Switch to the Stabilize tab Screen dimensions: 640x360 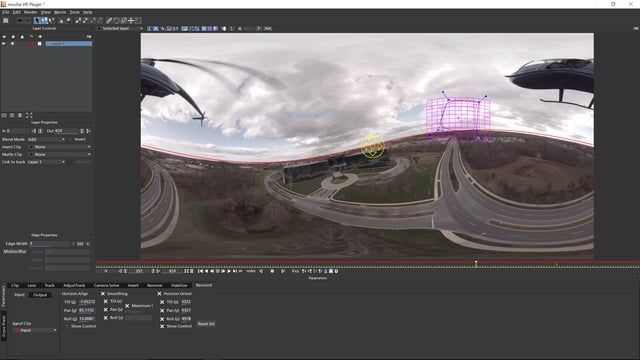179,285
